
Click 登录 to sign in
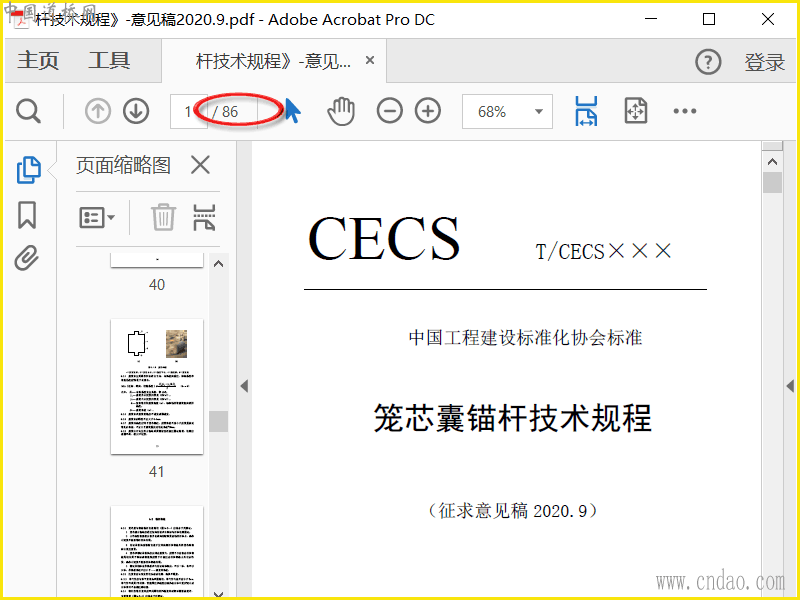(764, 62)
